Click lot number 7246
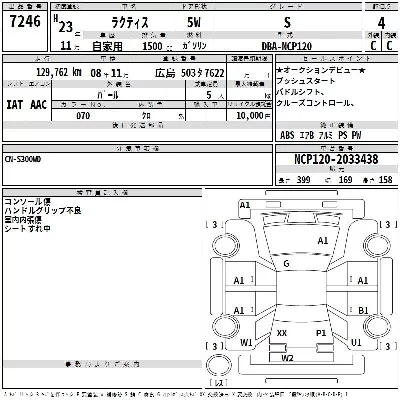 pos(25,22)
